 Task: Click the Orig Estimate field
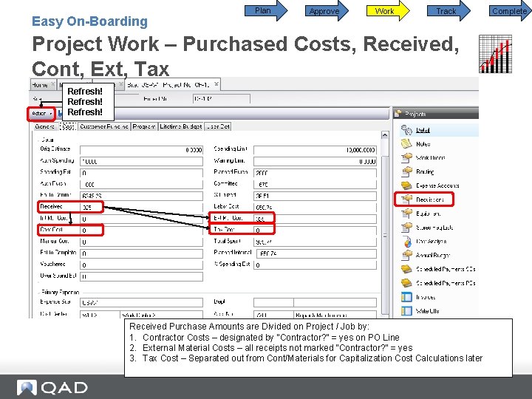point(141,149)
